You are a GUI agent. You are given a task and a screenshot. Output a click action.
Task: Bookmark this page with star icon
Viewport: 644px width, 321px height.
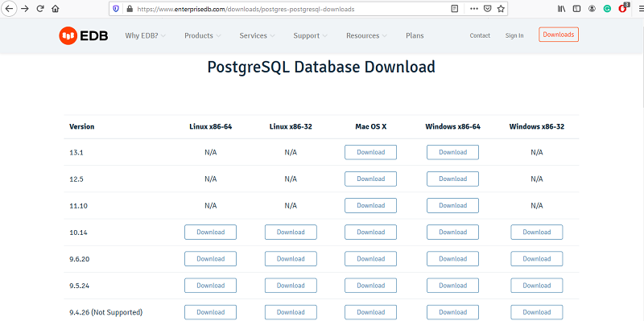click(x=501, y=9)
